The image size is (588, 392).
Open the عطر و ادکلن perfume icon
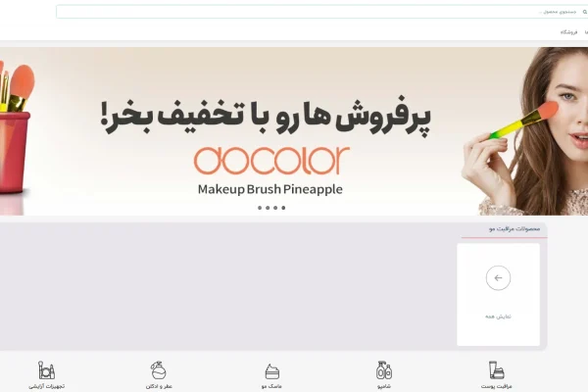159,374
